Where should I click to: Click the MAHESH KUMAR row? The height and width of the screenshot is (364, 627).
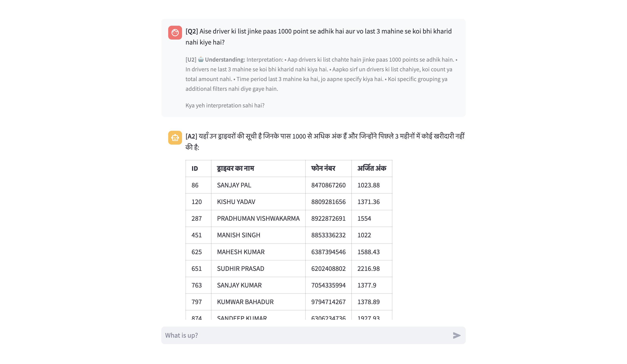[x=274, y=252]
